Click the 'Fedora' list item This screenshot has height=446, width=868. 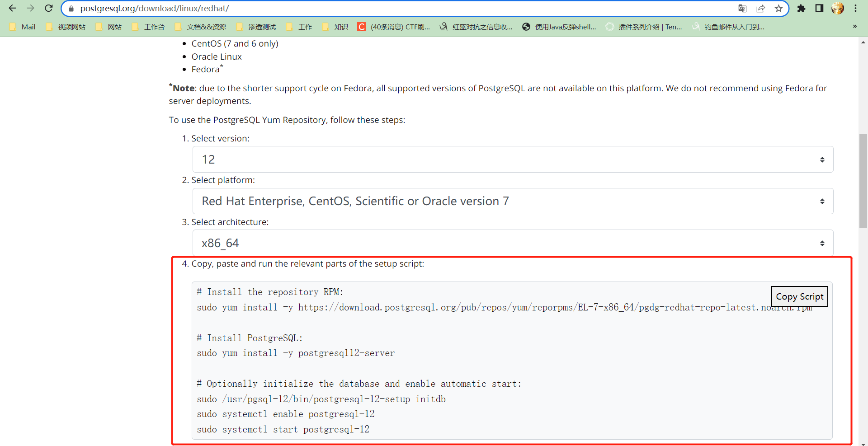[207, 69]
